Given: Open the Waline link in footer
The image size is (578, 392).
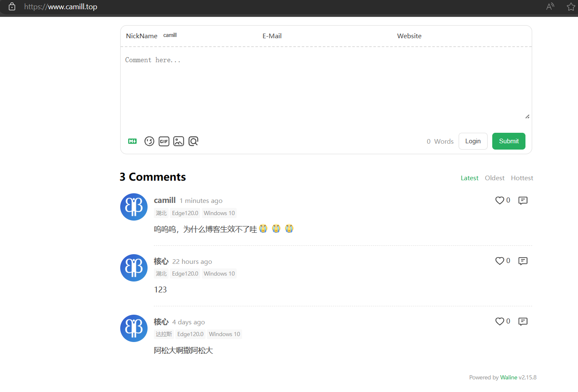Looking at the screenshot, I should [509, 377].
